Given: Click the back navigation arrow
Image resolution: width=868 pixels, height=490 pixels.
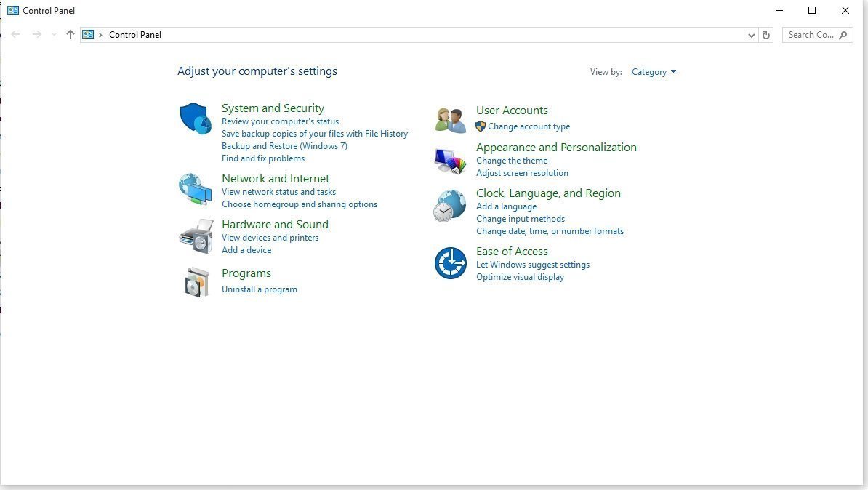Looking at the screenshot, I should (15, 34).
